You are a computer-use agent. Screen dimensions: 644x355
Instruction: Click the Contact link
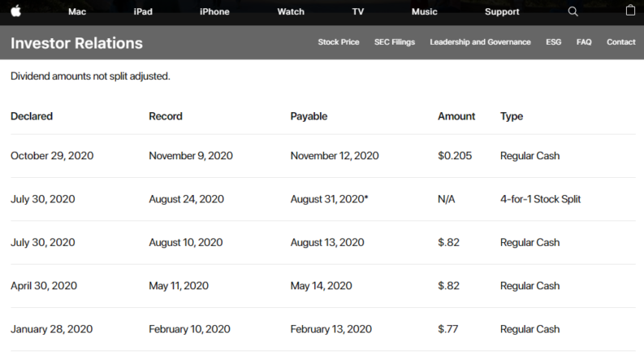click(621, 42)
